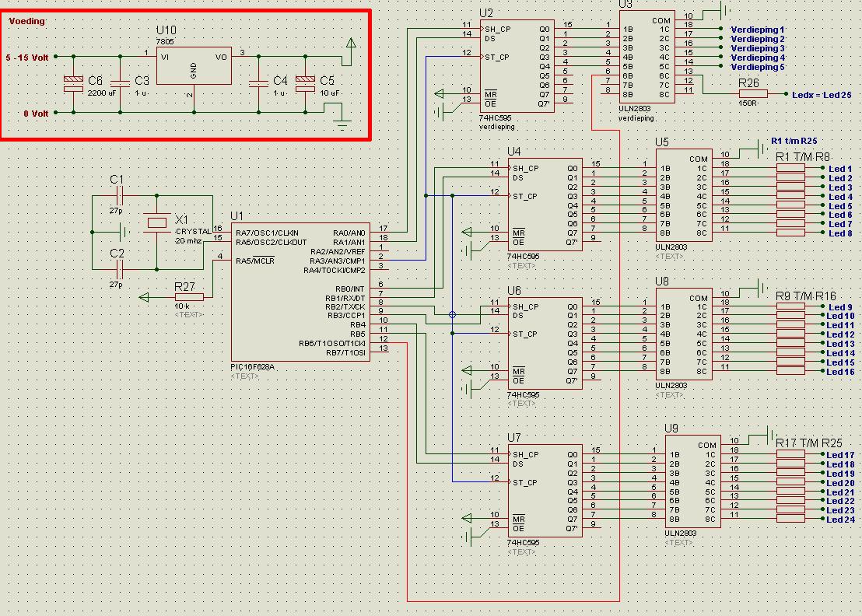Select the Led 24 terminal label
Screen dimensions: 862x616
[x=839, y=520]
